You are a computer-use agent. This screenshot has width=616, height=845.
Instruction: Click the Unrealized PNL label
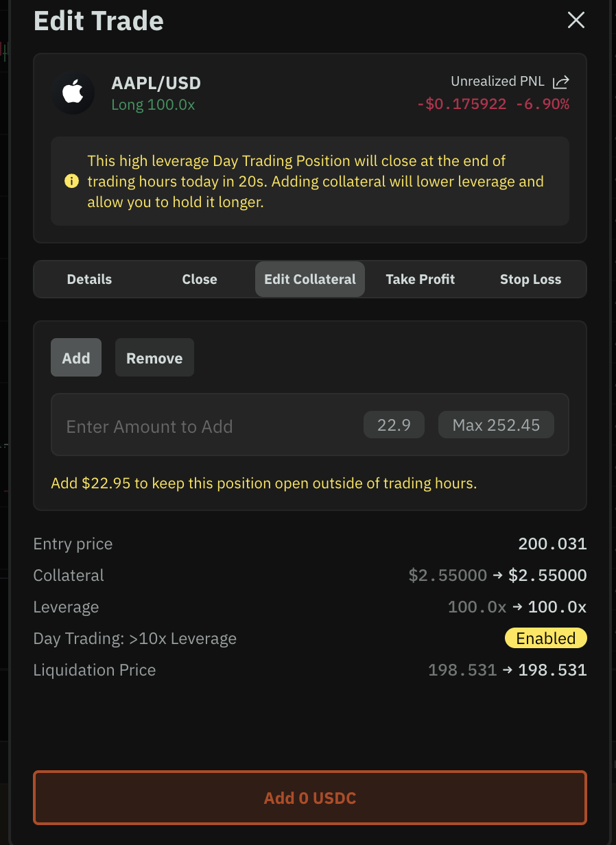coord(497,82)
